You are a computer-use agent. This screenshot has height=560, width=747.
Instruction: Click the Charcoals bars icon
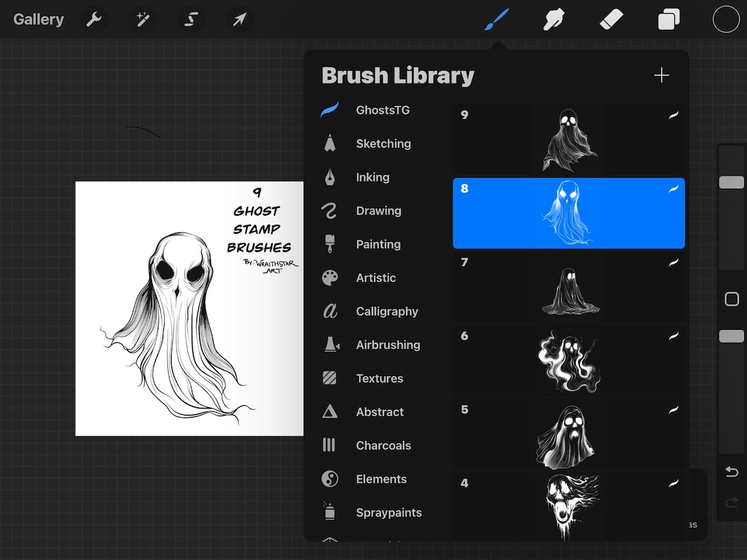tap(329, 445)
